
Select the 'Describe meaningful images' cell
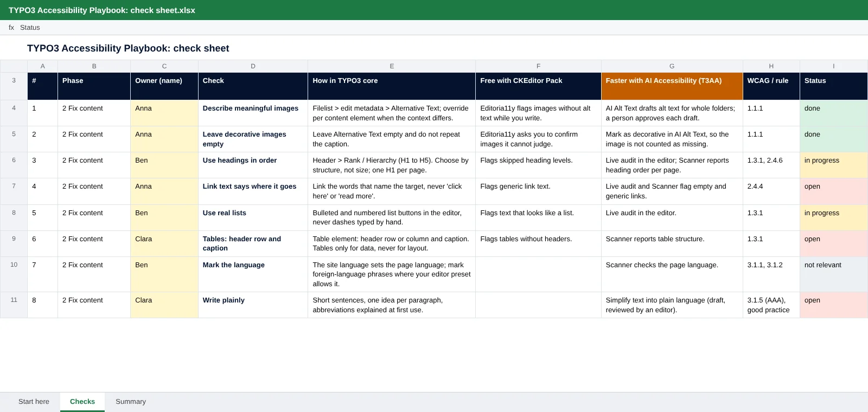click(x=253, y=113)
